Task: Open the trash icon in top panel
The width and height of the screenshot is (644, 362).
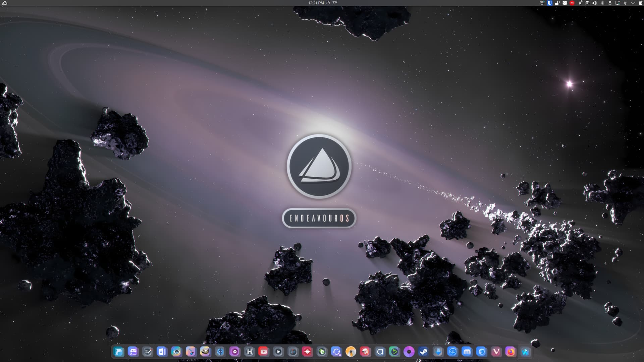Action: coord(641,3)
